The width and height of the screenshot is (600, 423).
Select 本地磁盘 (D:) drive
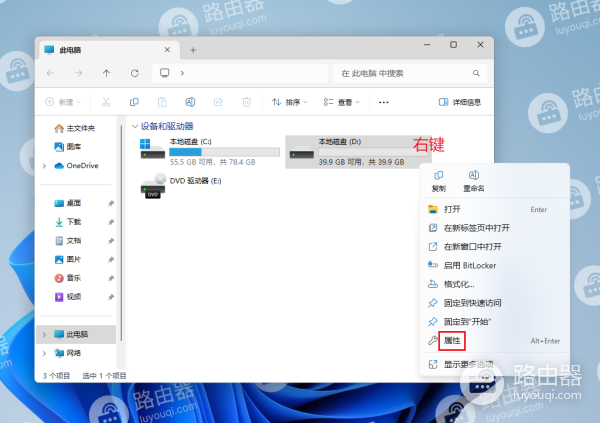pos(358,152)
